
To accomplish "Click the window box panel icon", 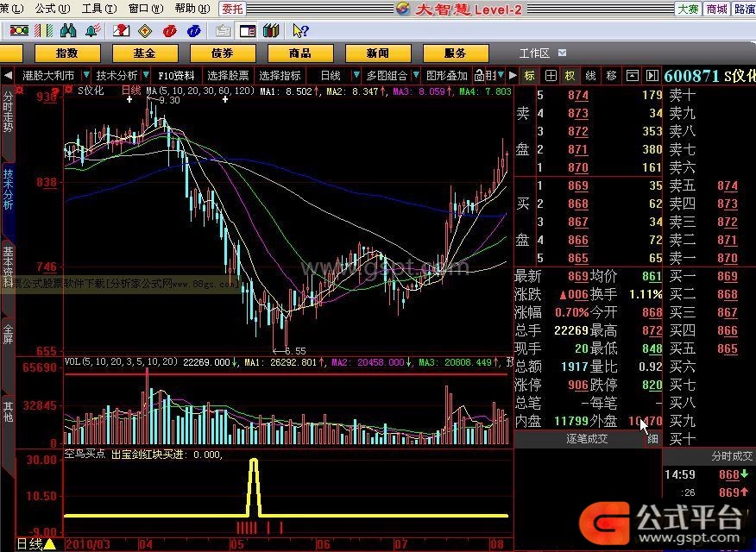I will 632,76.
